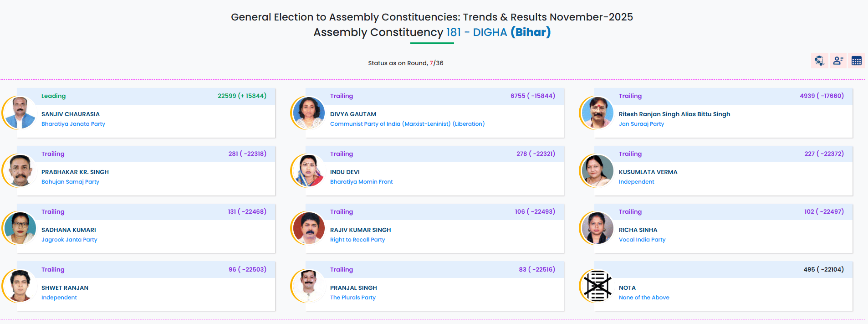The width and height of the screenshot is (868, 324).
Task: Click Divya Gautam's candidate photo
Action: click(x=309, y=113)
